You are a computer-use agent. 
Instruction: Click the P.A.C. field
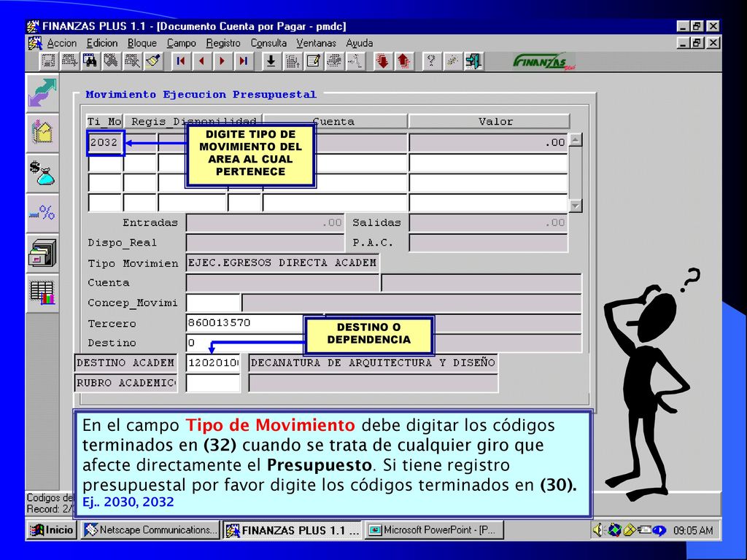[488, 243]
